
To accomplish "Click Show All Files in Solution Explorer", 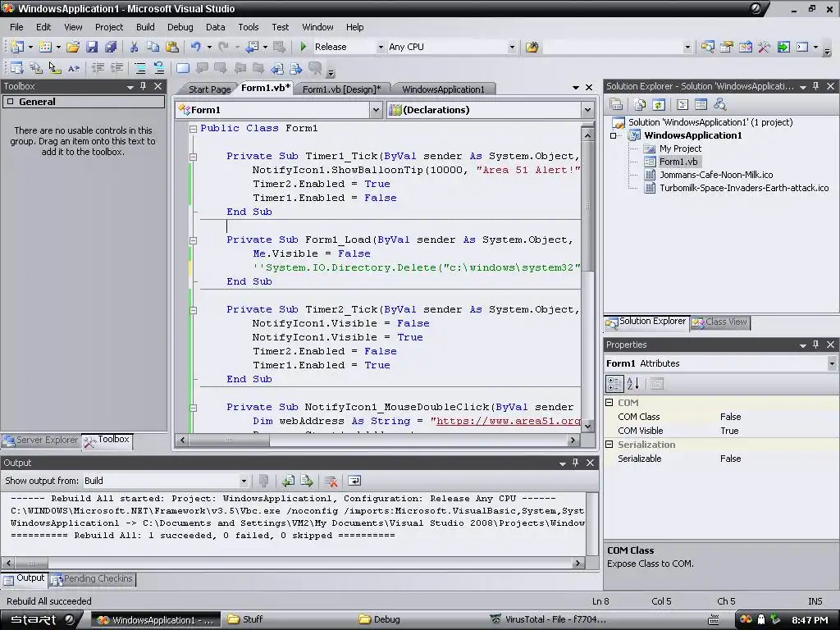I will click(640, 104).
